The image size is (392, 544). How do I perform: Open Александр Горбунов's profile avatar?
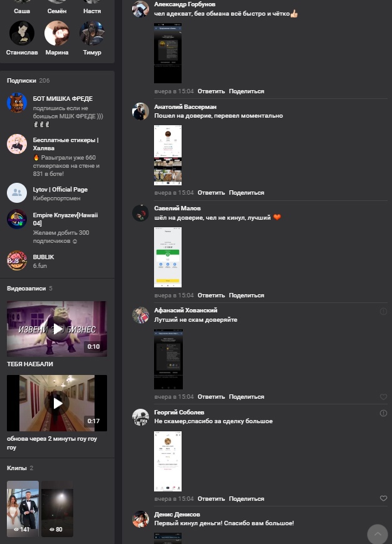140,9
